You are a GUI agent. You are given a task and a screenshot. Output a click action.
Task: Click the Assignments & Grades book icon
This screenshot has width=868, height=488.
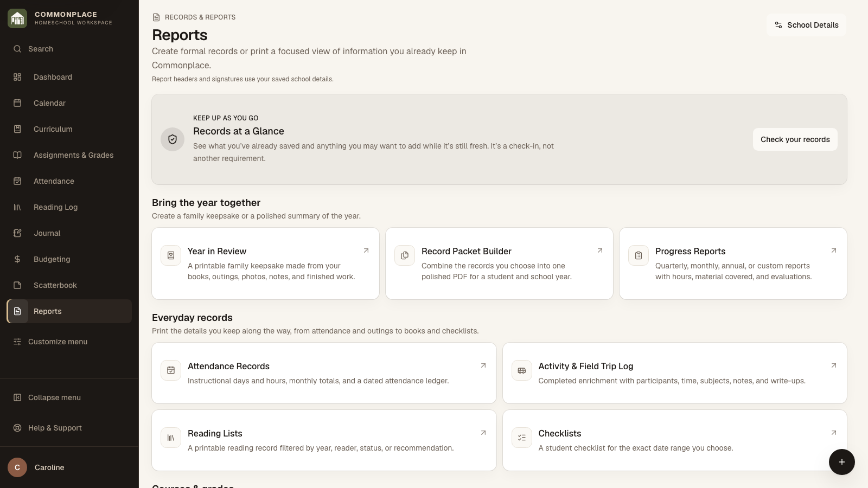(x=17, y=155)
